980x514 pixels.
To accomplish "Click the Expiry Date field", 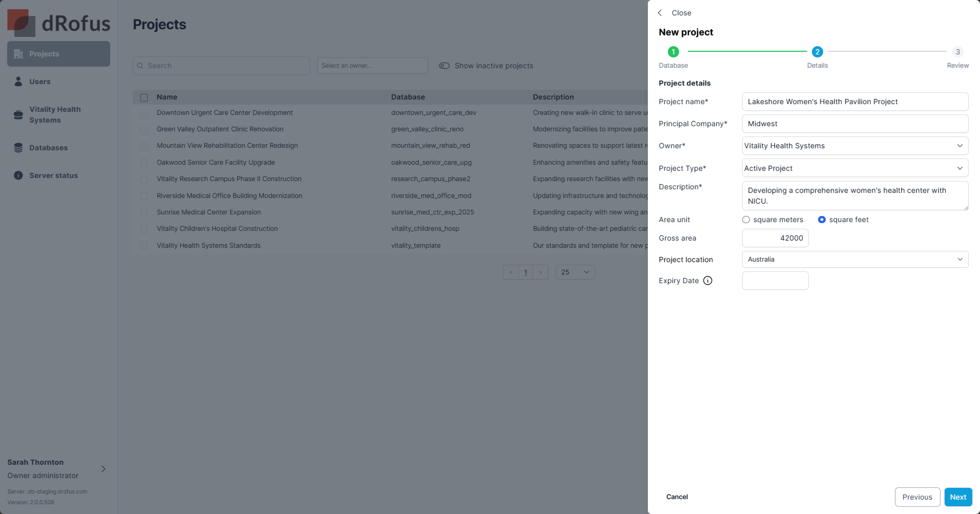I will tap(775, 281).
